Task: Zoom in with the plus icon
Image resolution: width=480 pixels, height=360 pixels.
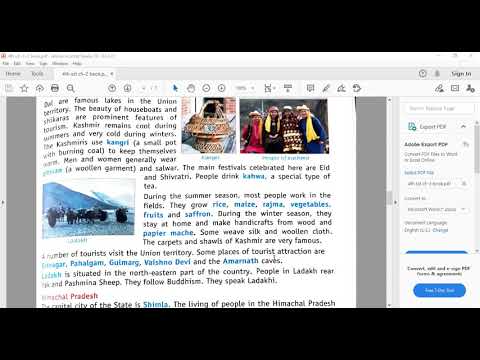Action: click(222, 88)
